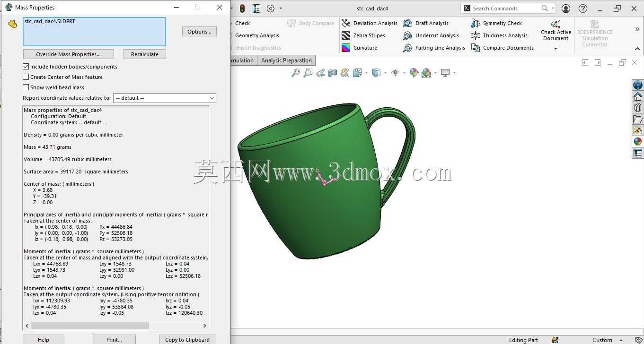Expand Apply Scene dropdown arrow
Viewport: 644px width, 344px height.
[x=435, y=73]
